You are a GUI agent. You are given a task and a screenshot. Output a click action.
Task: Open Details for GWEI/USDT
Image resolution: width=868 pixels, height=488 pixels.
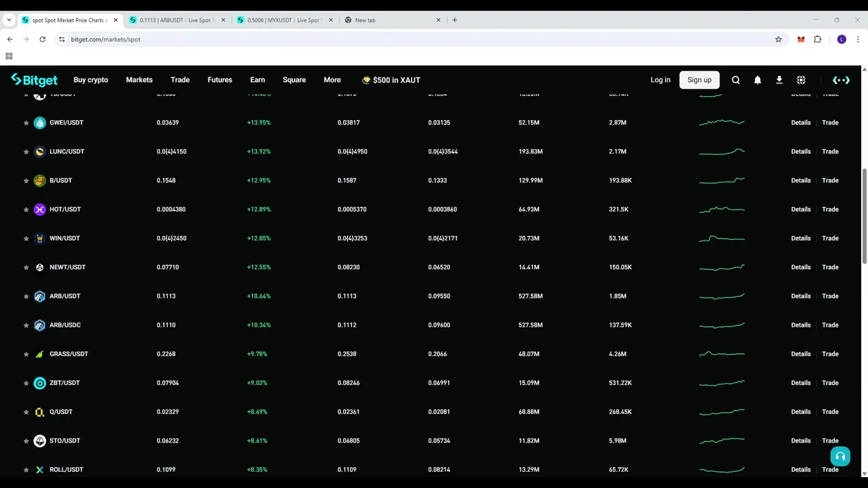pos(801,123)
